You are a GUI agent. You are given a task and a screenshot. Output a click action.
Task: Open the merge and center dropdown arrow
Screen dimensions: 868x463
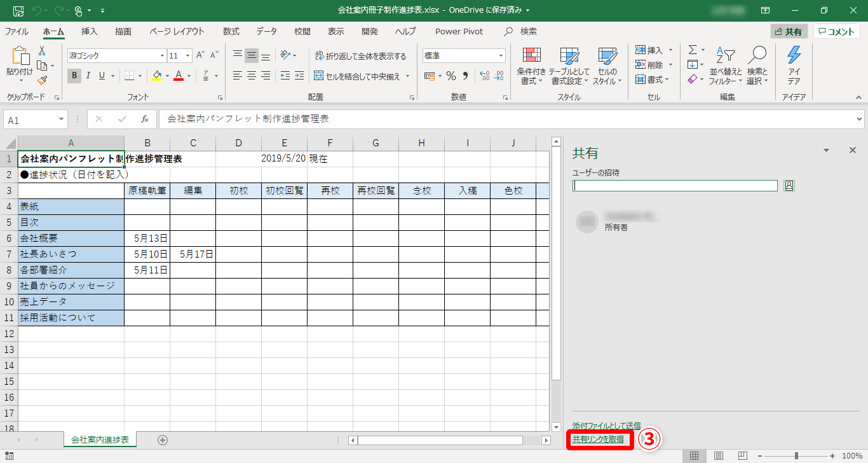408,76
